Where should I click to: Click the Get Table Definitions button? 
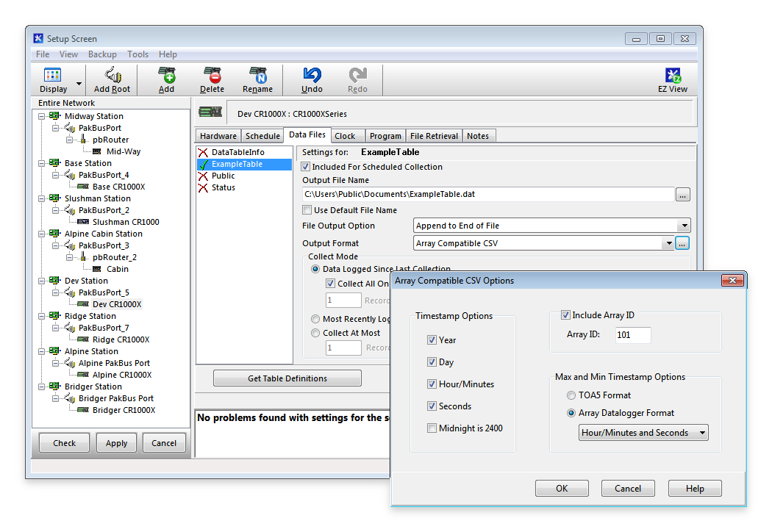[x=287, y=378]
